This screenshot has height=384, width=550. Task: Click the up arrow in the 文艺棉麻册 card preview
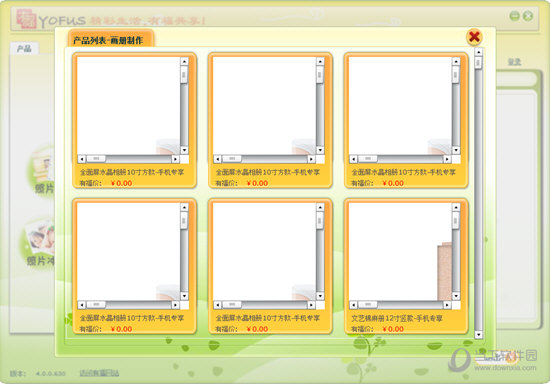(x=456, y=207)
